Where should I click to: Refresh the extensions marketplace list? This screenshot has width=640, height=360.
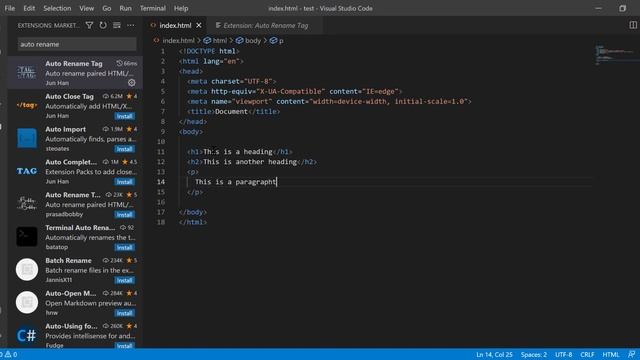103,25
